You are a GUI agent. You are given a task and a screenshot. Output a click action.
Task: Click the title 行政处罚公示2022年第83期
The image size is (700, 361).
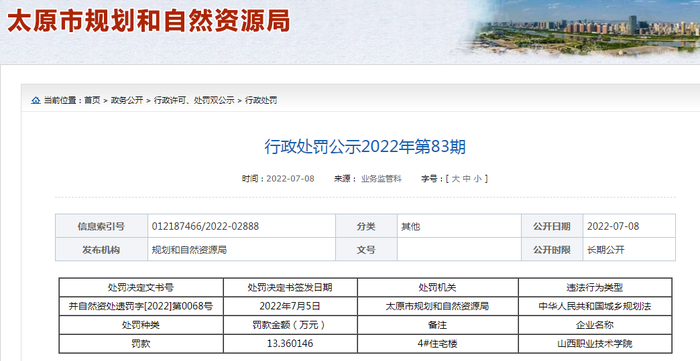click(x=365, y=147)
